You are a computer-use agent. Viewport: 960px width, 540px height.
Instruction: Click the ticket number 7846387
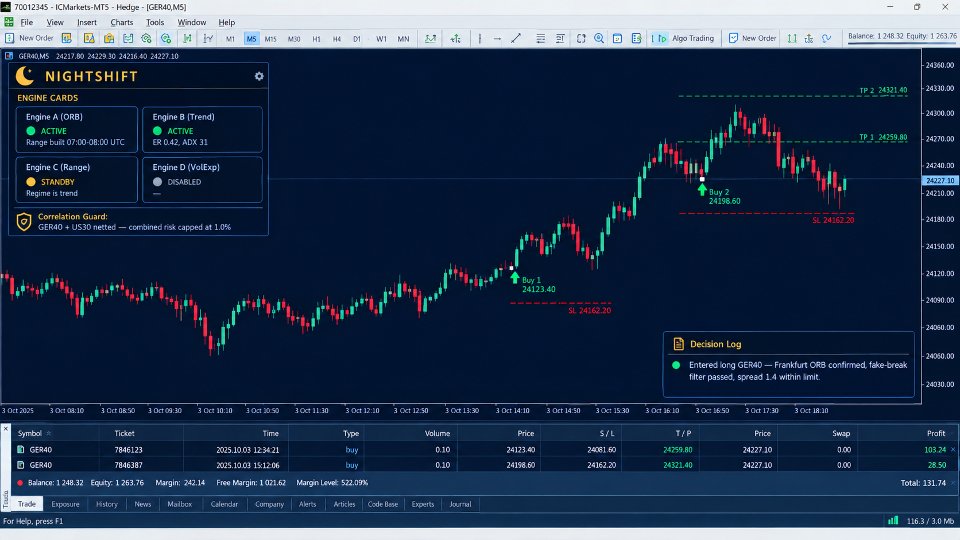tap(128, 465)
